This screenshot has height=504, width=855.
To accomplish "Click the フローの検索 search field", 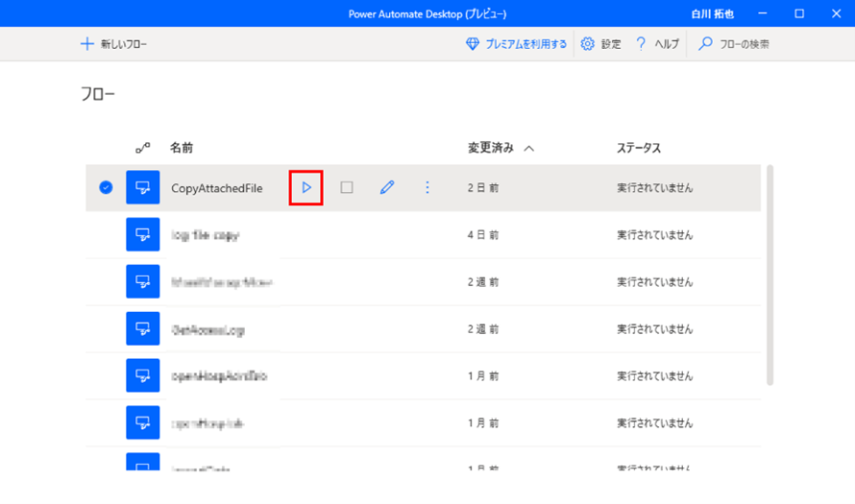I will pos(733,44).
